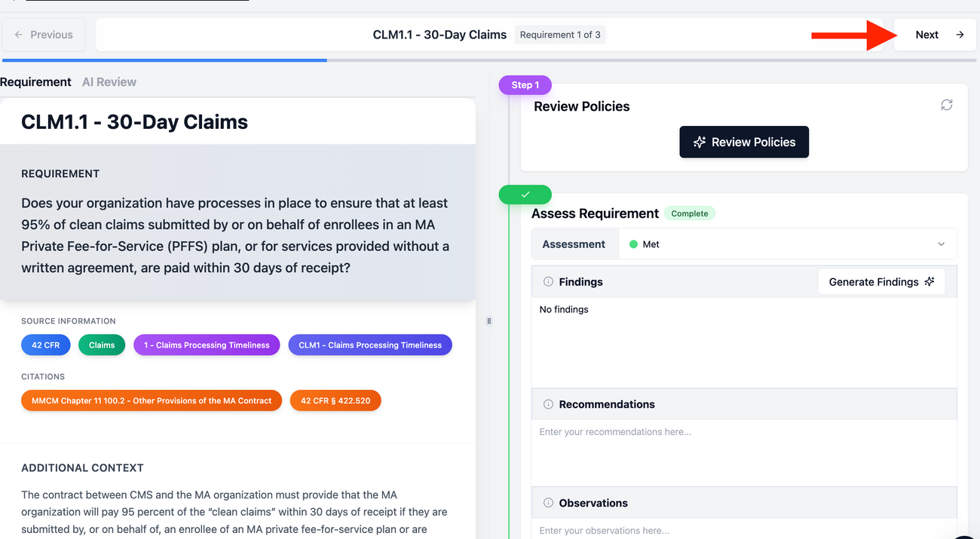Click the info icon beside Observations
Image resolution: width=980 pixels, height=539 pixels.
click(x=548, y=503)
